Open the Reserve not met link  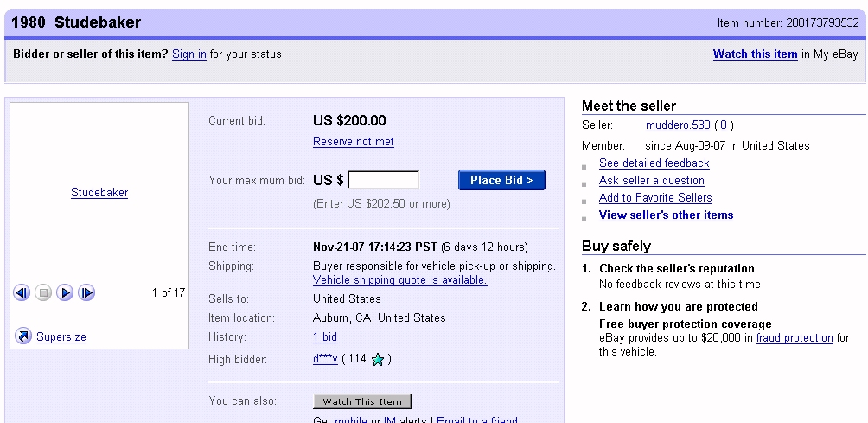coord(354,142)
